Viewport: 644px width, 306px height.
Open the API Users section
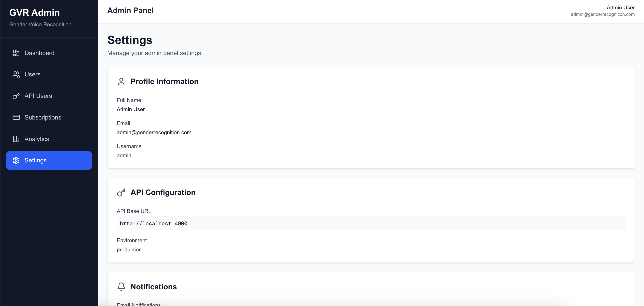click(x=38, y=96)
